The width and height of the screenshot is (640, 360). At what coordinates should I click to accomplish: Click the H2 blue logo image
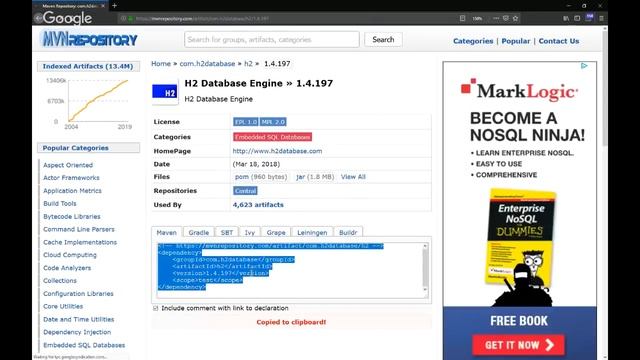(x=165, y=91)
